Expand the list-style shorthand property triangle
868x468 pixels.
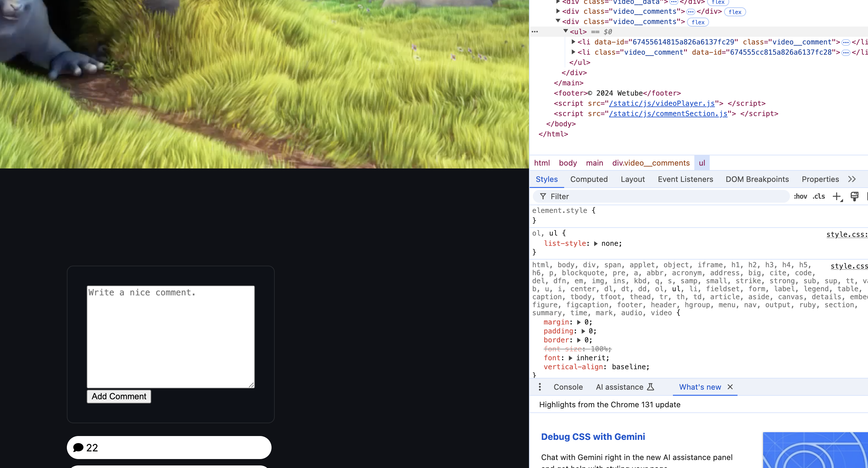click(596, 243)
